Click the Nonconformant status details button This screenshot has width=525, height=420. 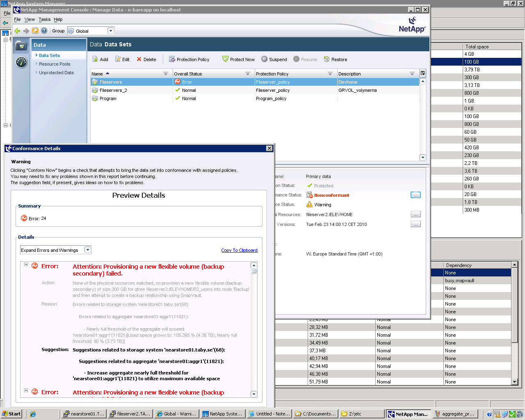[415, 195]
